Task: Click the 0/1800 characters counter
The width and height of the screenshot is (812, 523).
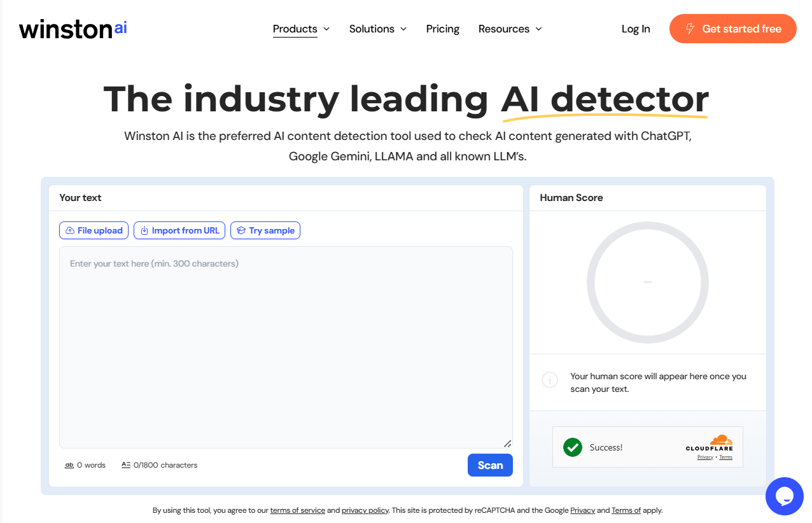Action: (165, 465)
